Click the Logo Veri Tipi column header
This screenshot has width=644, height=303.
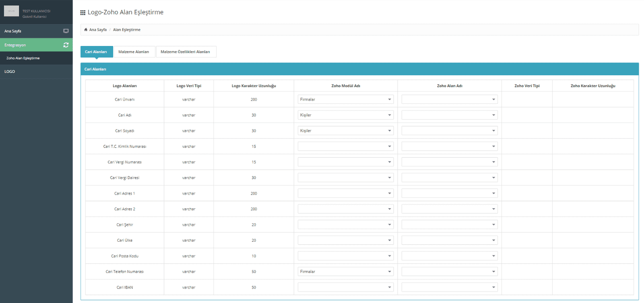coord(189,86)
